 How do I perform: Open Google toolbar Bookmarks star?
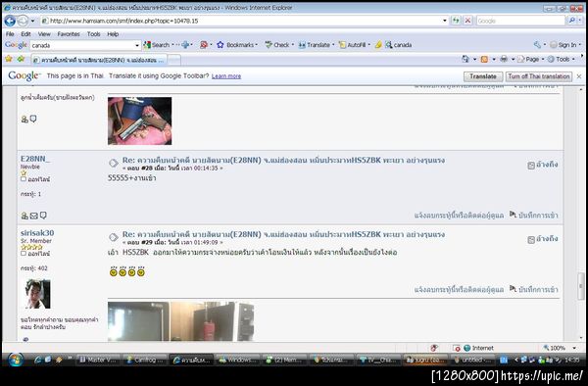(x=220, y=45)
